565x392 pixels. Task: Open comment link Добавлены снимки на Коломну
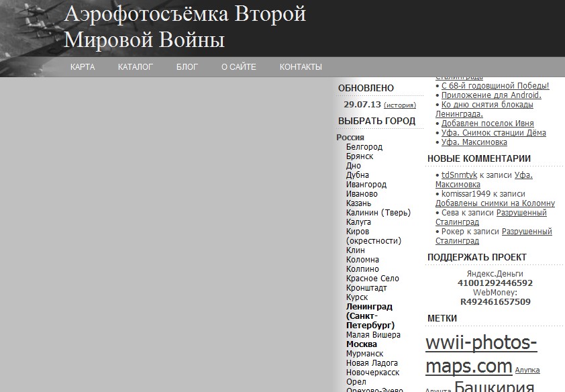pyautogui.click(x=495, y=203)
